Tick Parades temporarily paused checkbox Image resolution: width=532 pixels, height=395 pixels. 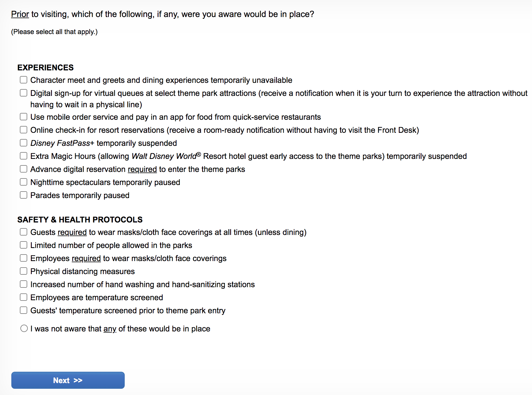point(24,195)
